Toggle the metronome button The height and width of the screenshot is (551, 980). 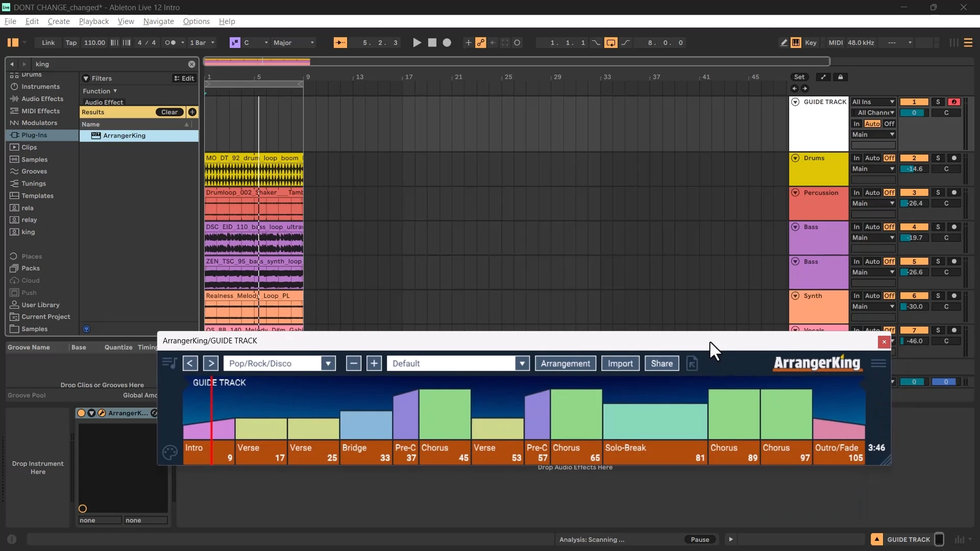click(x=170, y=43)
